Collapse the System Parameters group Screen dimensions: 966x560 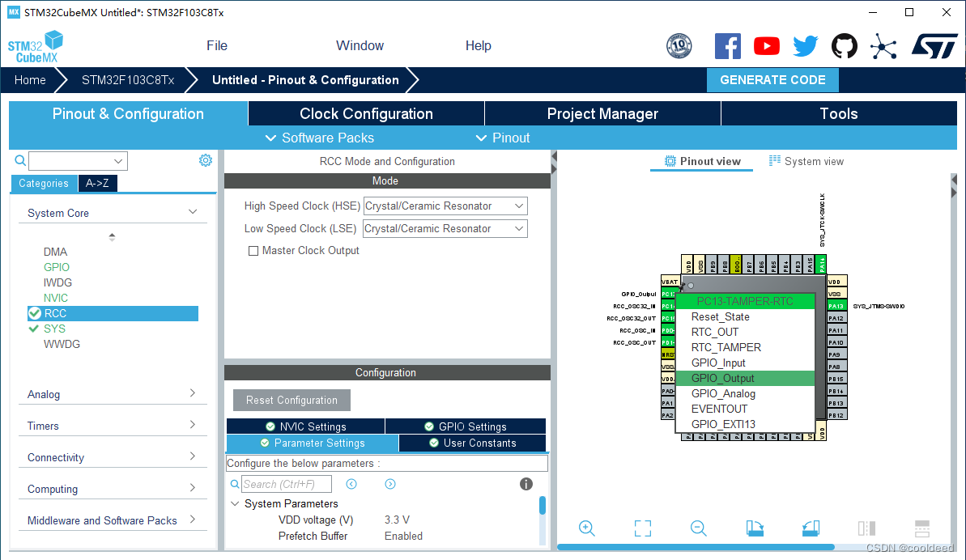[235, 503]
